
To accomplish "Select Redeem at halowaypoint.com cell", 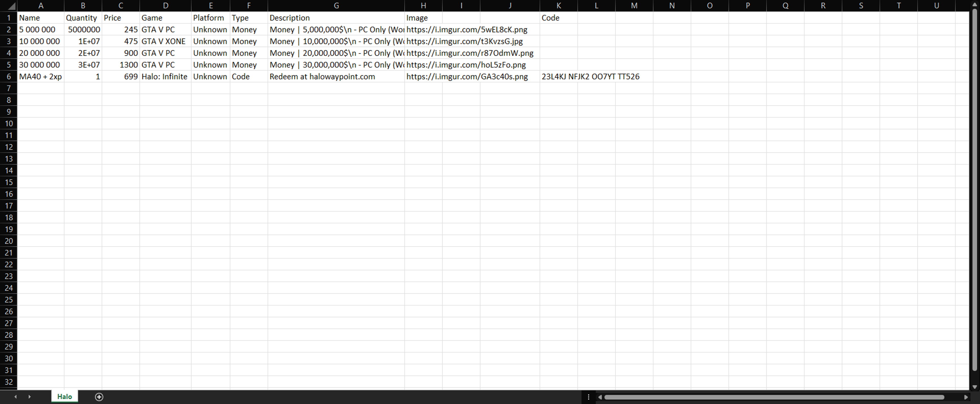I will coord(336,77).
